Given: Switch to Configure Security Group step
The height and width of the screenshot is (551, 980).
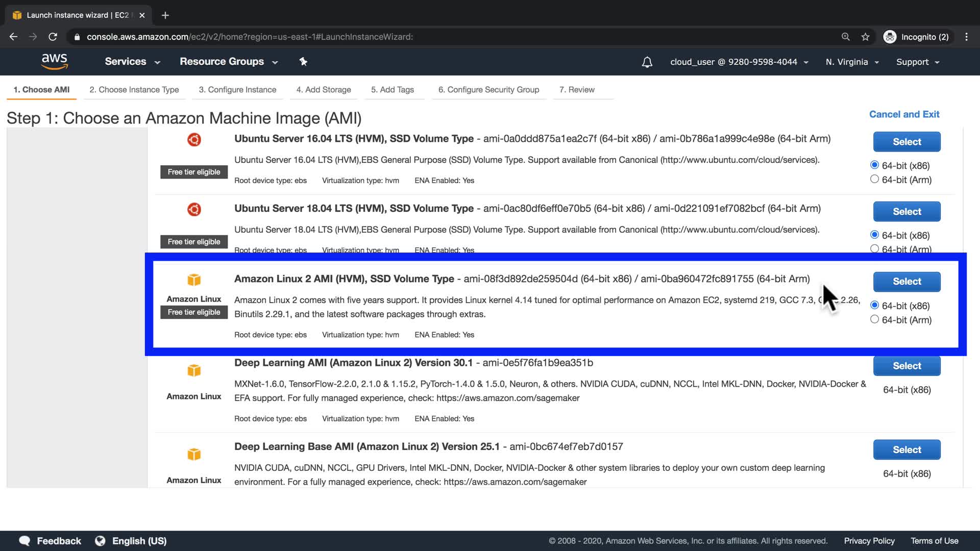Looking at the screenshot, I should pyautogui.click(x=488, y=90).
